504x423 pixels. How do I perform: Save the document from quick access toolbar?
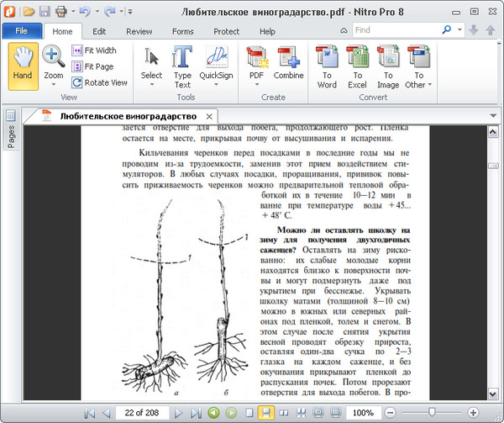pyautogui.click(x=46, y=12)
